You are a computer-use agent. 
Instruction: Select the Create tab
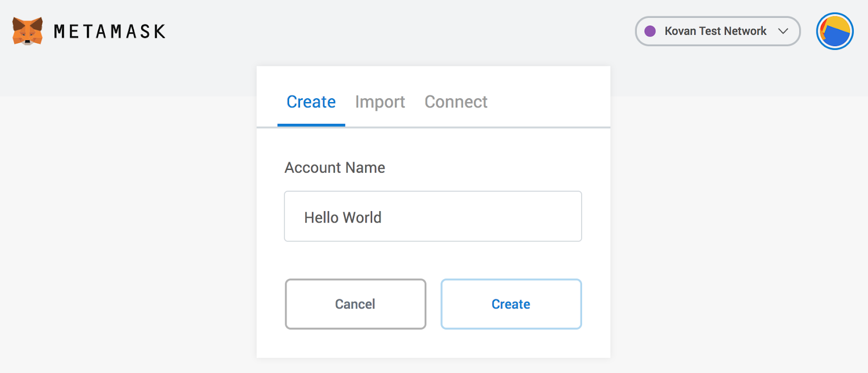(x=311, y=102)
